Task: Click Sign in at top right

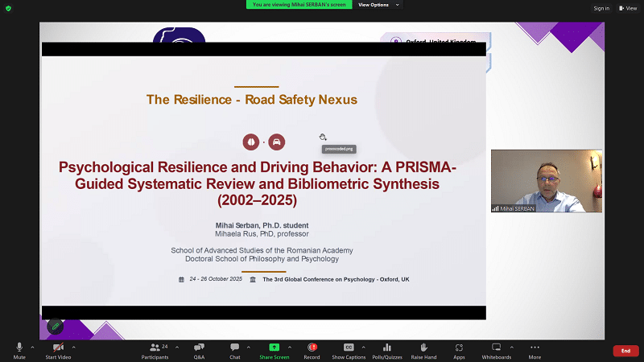Action: [601, 8]
